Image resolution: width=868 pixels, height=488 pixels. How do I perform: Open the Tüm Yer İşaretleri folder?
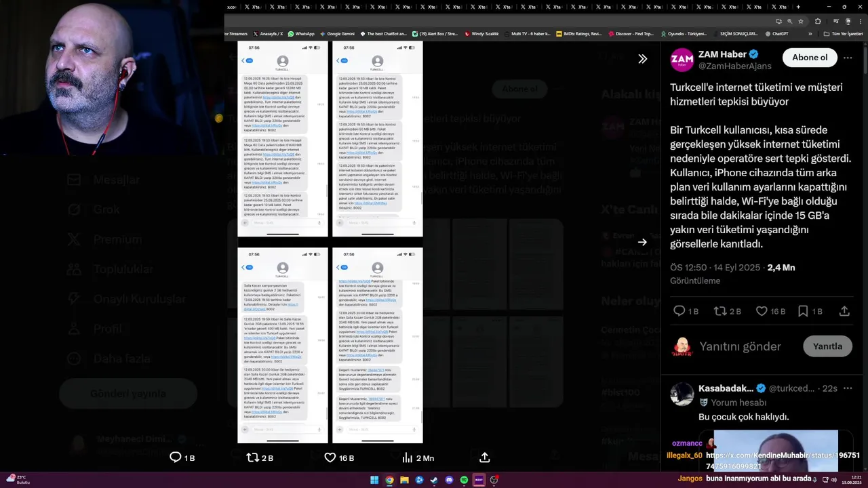(x=843, y=33)
